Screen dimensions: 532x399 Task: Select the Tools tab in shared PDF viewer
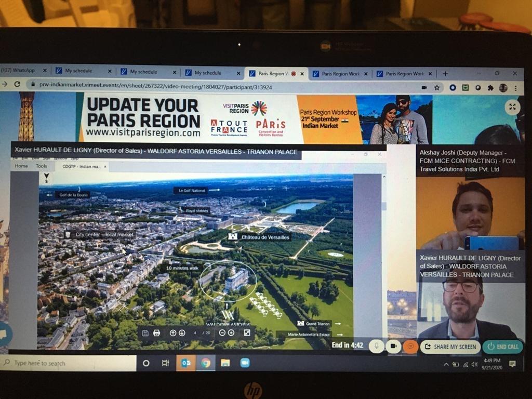click(42, 166)
